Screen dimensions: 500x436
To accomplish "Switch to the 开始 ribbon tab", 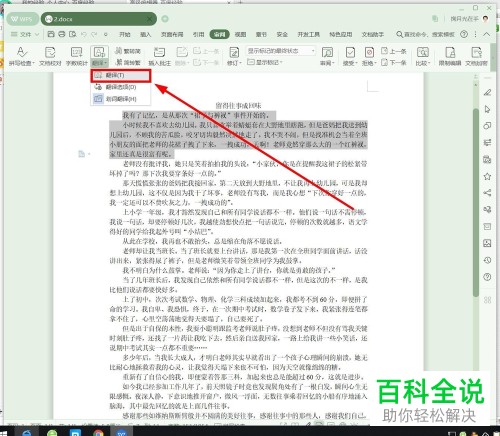I will [x=125, y=34].
